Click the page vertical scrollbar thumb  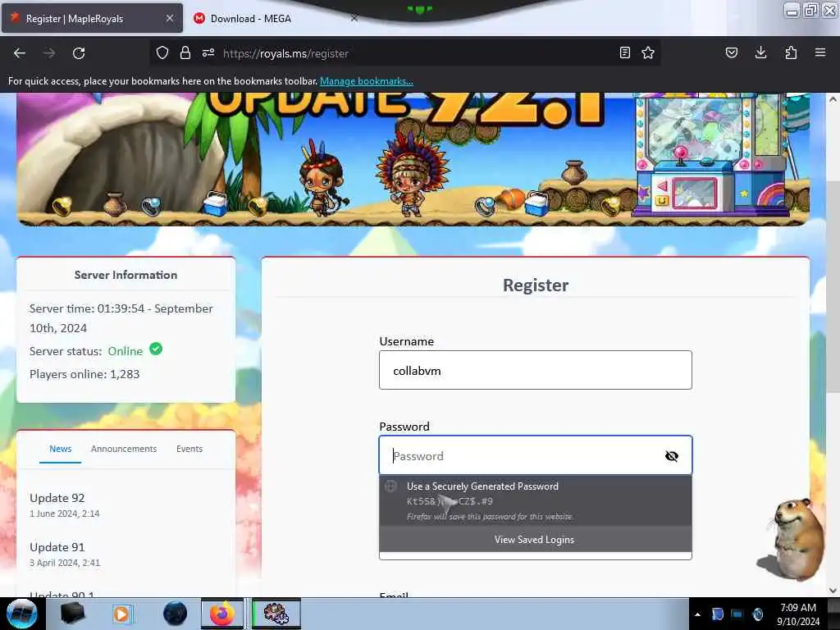pyautogui.click(x=833, y=286)
